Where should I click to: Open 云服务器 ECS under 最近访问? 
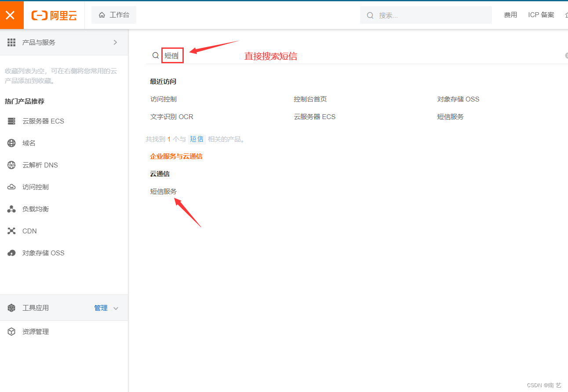tap(315, 117)
